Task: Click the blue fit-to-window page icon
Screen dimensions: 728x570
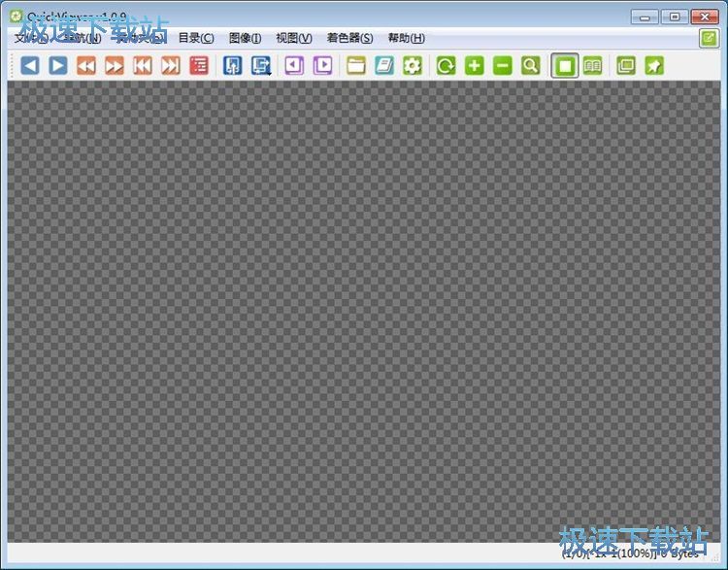Action: [x=233, y=65]
